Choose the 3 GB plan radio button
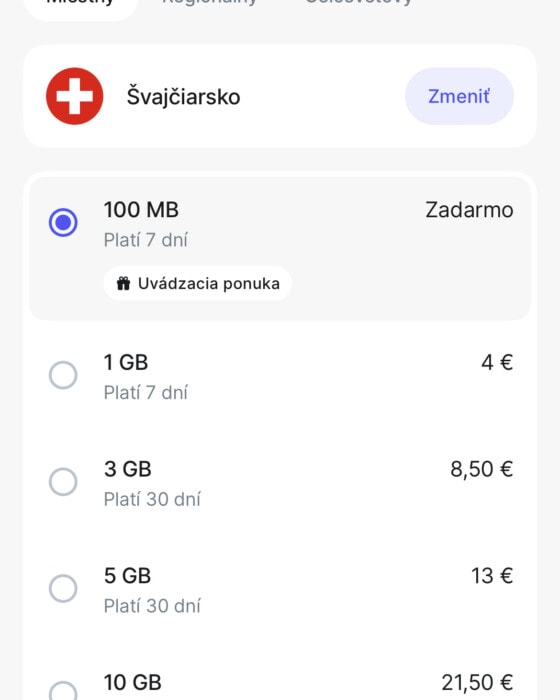This screenshot has width=560, height=700. coord(63,482)
